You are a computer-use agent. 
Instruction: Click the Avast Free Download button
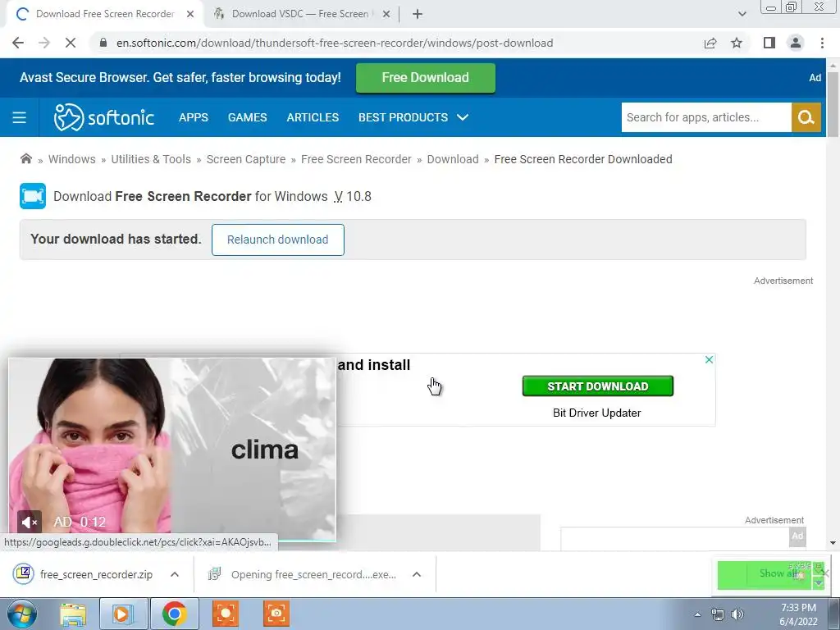(x=426, y=78)
